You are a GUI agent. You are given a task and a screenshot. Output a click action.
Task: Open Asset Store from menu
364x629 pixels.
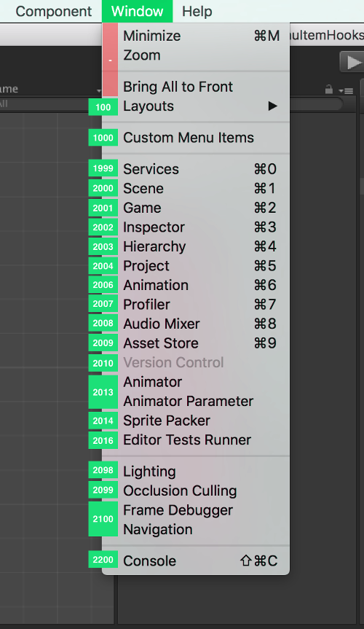click(x=196, y=343)
